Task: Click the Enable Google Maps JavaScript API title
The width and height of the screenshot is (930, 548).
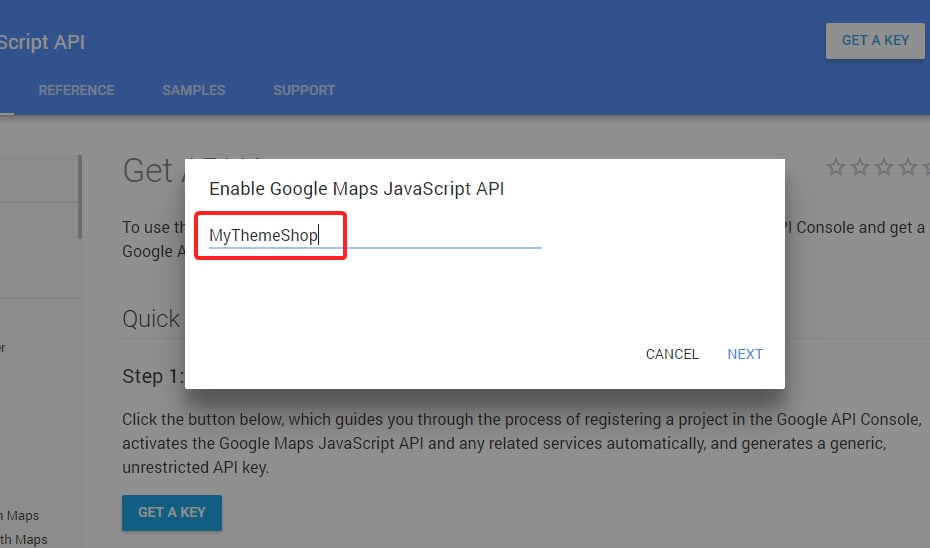Action: (356, 189)
